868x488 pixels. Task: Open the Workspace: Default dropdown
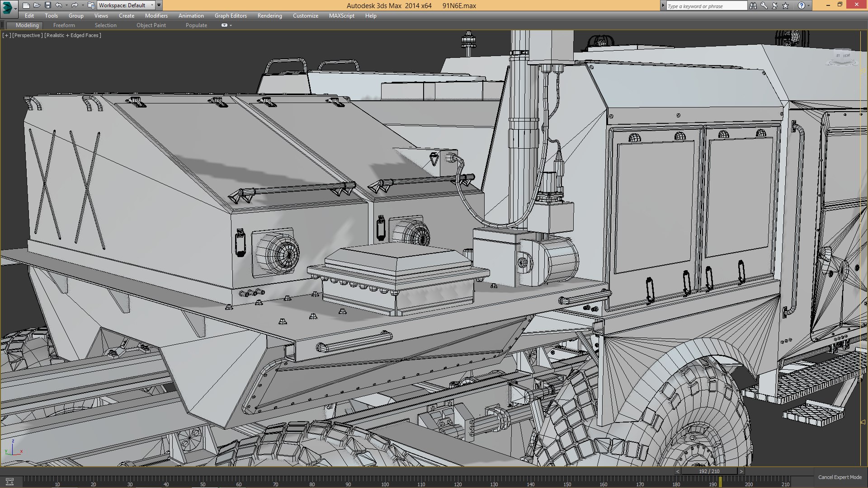[x=126, y=5]
